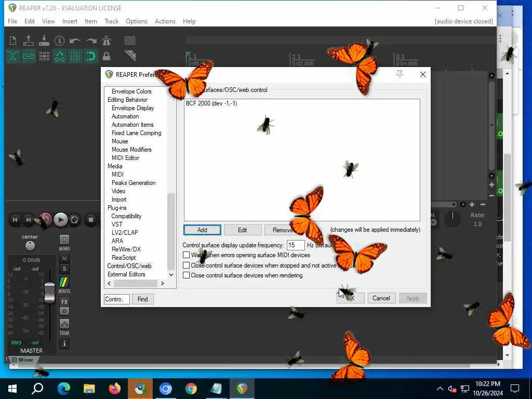Click the go-to-start transport button
Viewport: 532px width, 399px height.
pyautogui.click(x=15, y=220)
